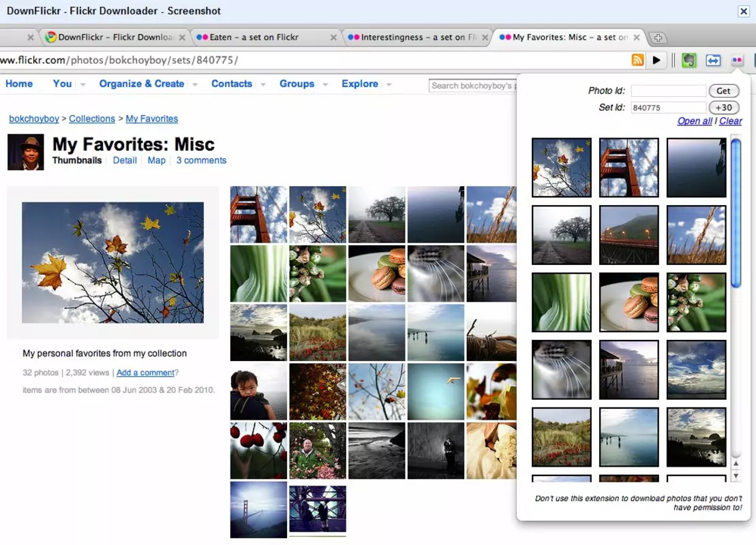Open the Contacts menu
Screen dimensions: 756x545
(x=231, y=83)
